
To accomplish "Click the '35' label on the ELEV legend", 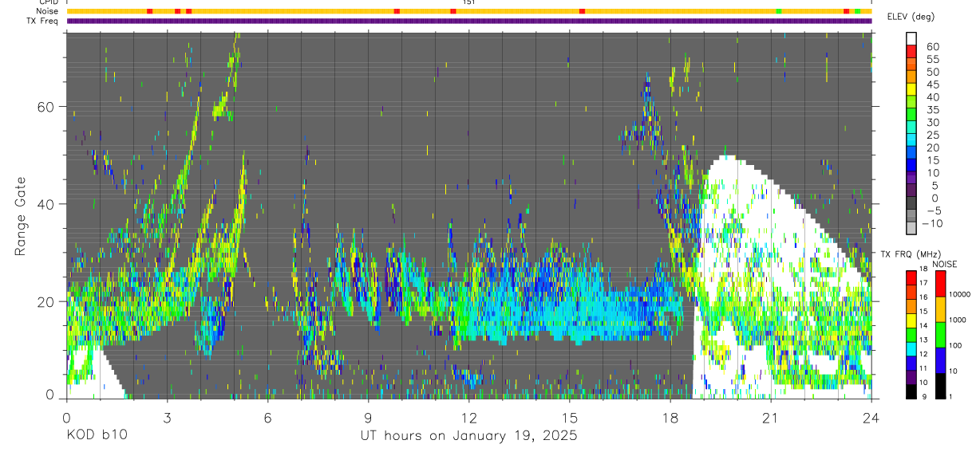I will pyautogui.click(x=932, y=109).
